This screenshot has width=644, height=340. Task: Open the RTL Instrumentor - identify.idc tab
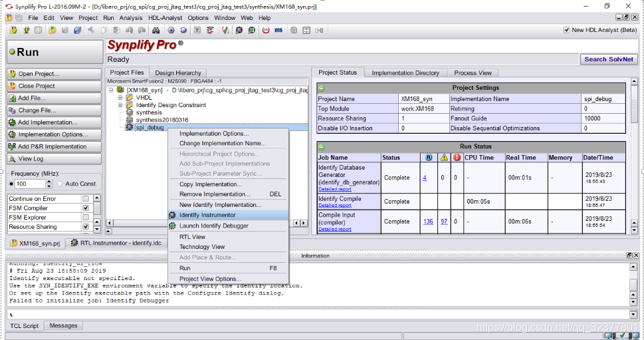(116, 243)
